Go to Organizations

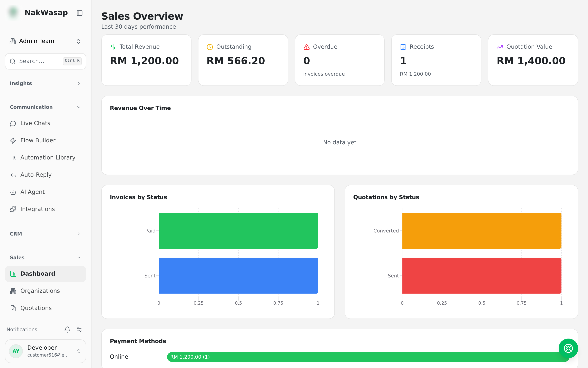(x=46, y=291)
